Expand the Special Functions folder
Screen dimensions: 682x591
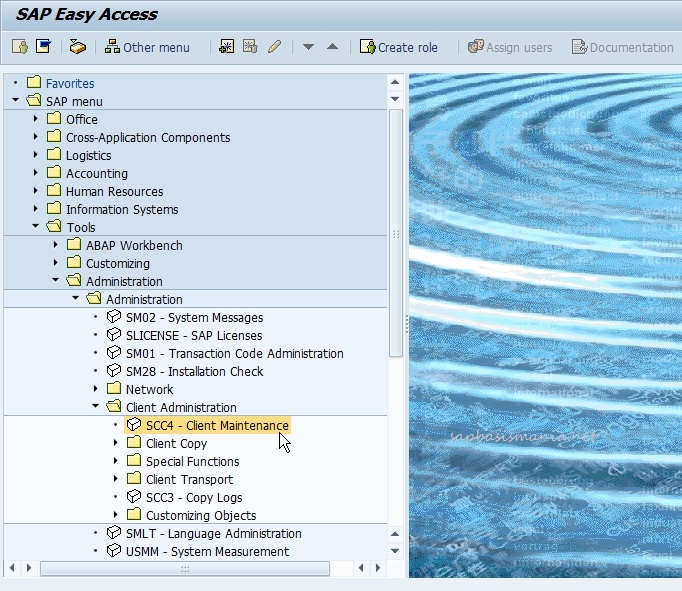[116, 461]
